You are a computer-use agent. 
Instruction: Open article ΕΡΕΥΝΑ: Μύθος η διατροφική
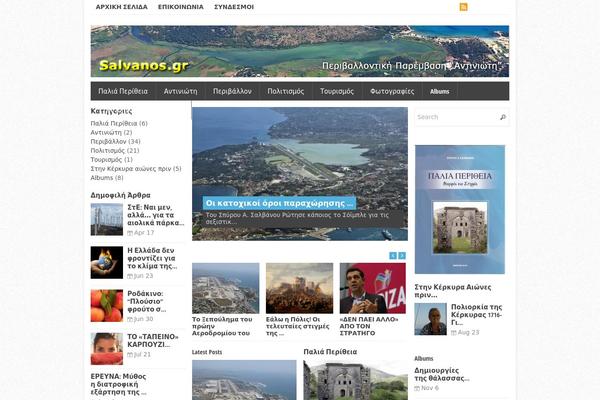point(119,384)
